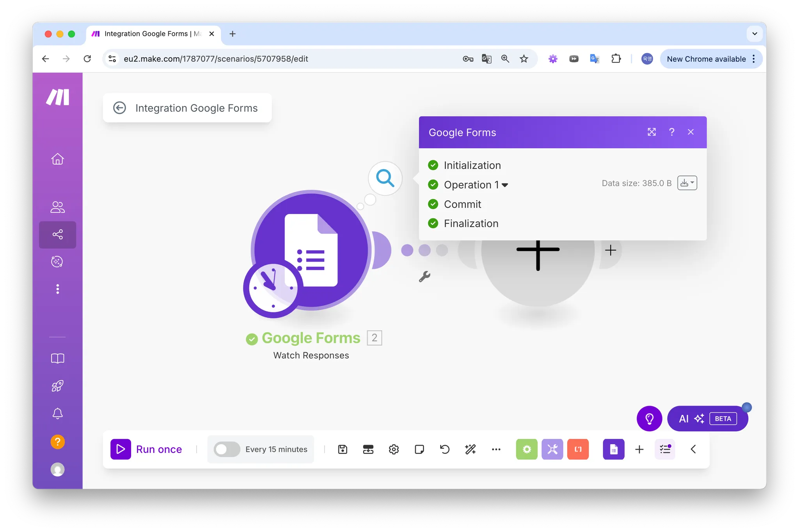Viewport: 799px width, 532px height.
Task: Reload the page in Chrome
Action: coord(87,59)
